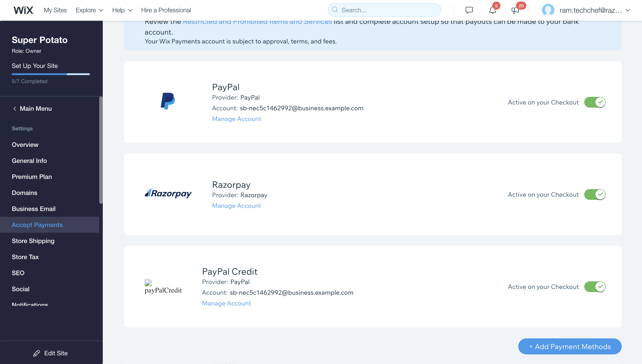Go to My Sites
642x364 pixels.
tap(55, 10)
